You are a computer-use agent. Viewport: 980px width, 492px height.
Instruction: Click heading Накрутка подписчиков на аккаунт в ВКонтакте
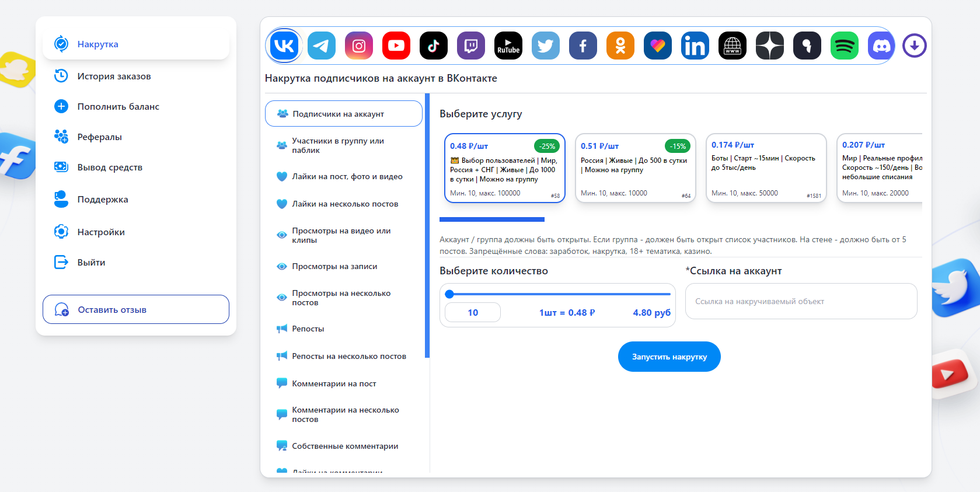click(x=381, y=78)
